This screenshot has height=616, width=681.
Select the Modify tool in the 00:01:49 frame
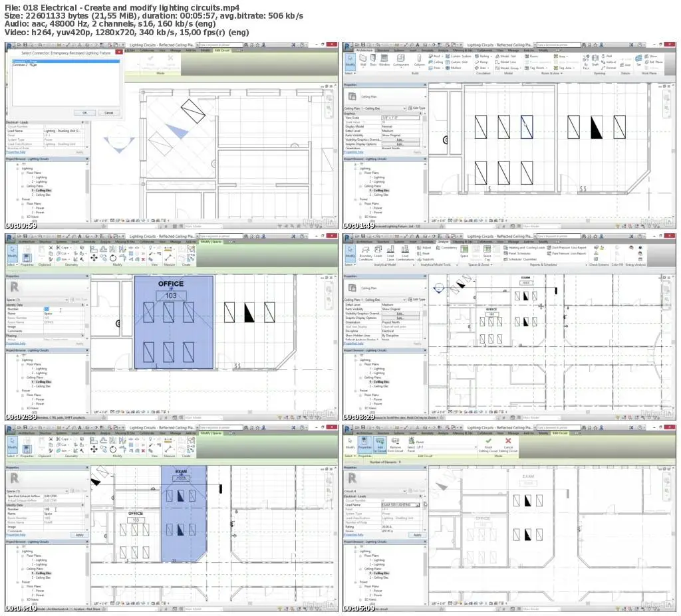pyautogui.click(x=350, y=60)
